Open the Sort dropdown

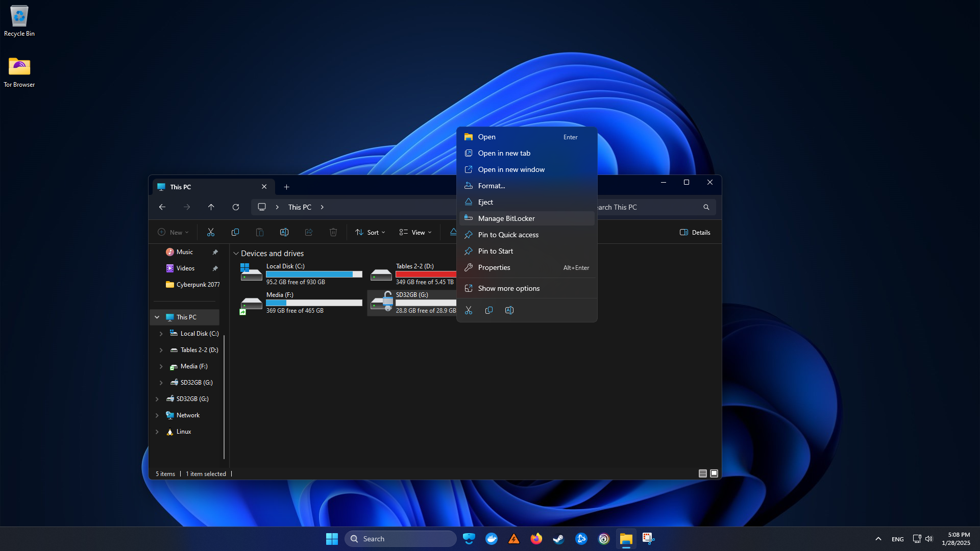coord(370,232)
